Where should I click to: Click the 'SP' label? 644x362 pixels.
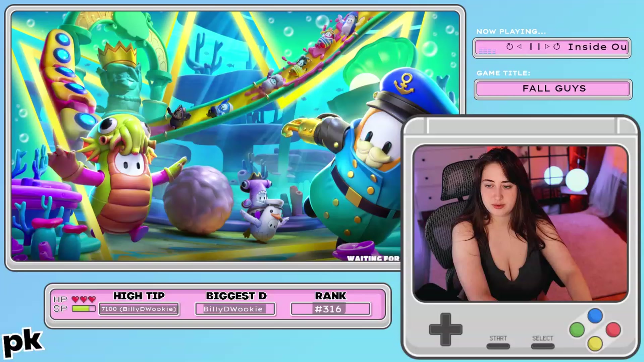(60, 308)
